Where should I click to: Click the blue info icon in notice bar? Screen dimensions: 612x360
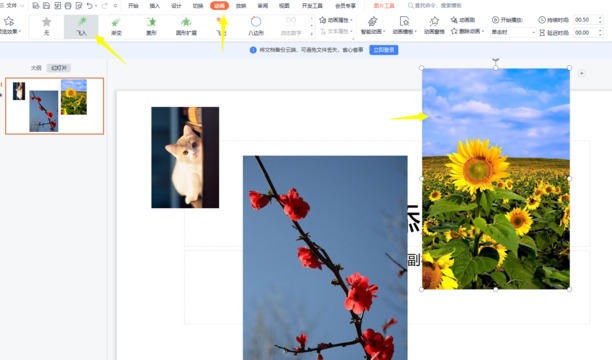(x=253, y=50)
